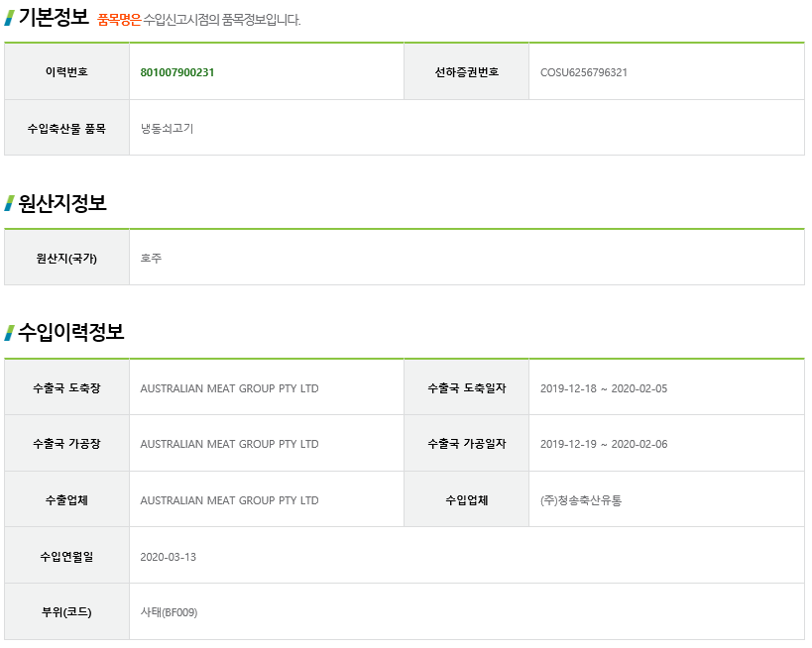Click the 원산지정보 section slash icon
Viewport: 812px width, 648px height.
(9, 203)
